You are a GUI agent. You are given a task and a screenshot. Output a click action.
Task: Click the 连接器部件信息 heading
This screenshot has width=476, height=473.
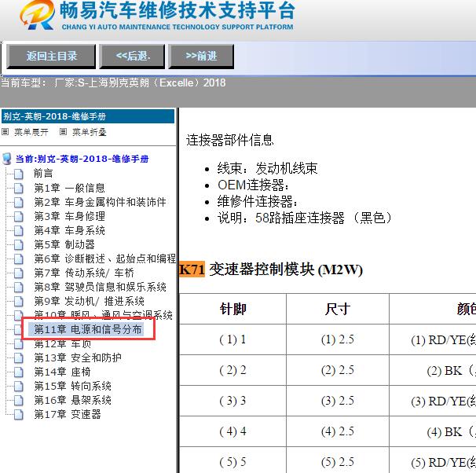tap(230, 141)
